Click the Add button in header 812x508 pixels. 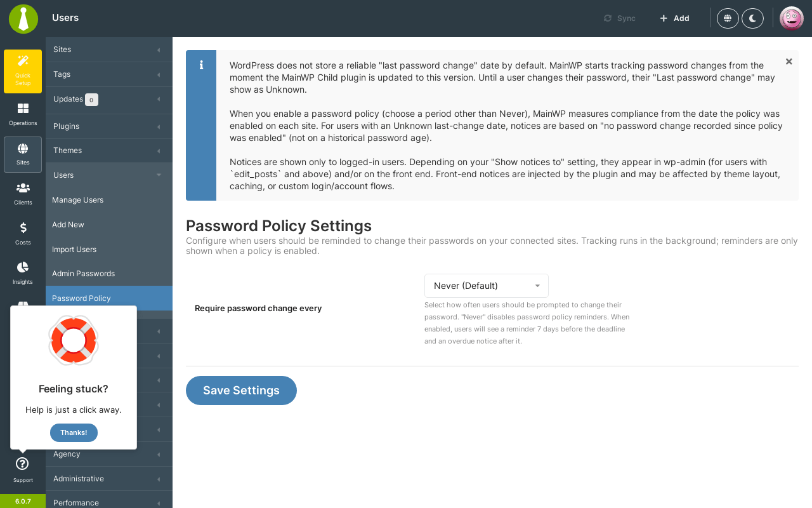[x=674, y=18]
